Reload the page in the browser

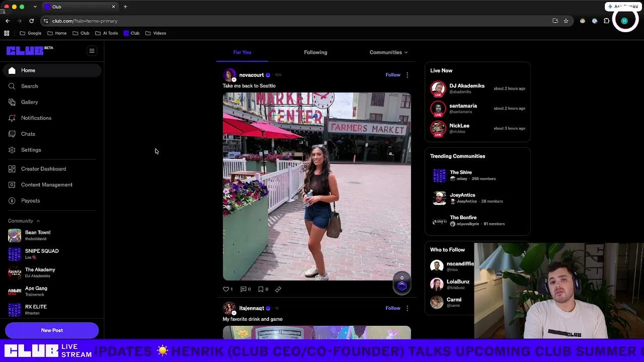point(31,21)
